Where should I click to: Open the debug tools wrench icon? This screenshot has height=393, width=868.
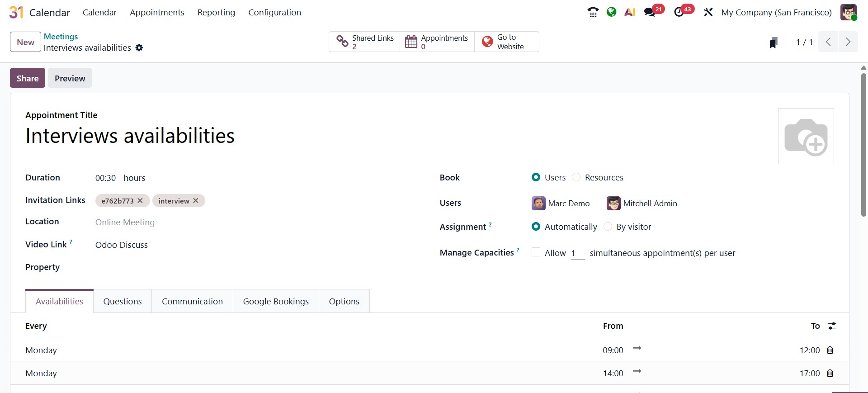708,12
